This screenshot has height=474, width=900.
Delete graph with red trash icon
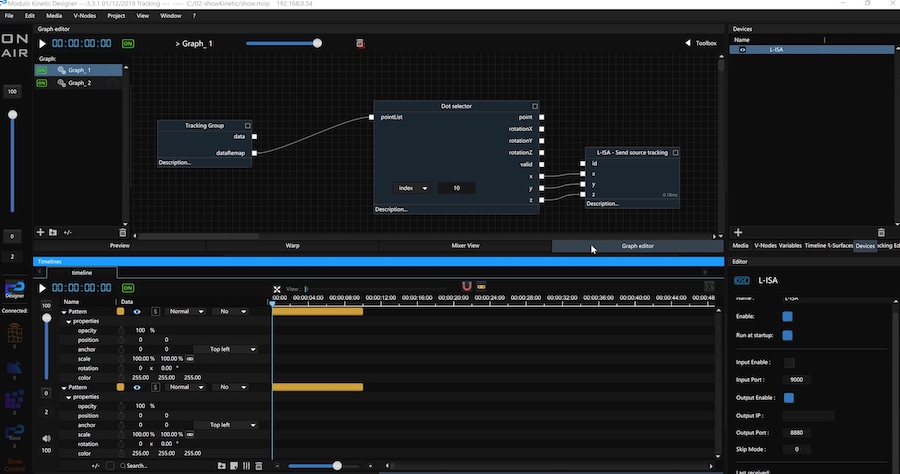(x=360, y=44)
